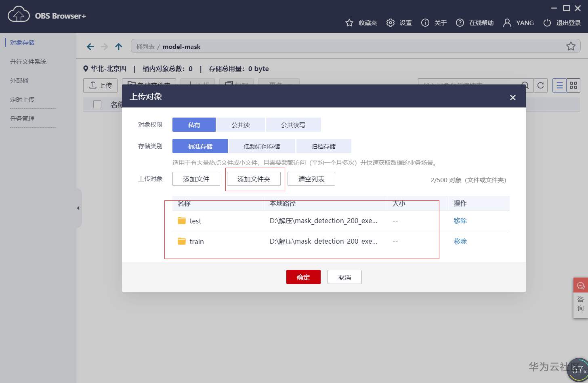Image resolution: width=588 pixels, height=383 pixels.
Task: Click the 存储总用量: 0 byte text
Action: click(x=239, y=69)
